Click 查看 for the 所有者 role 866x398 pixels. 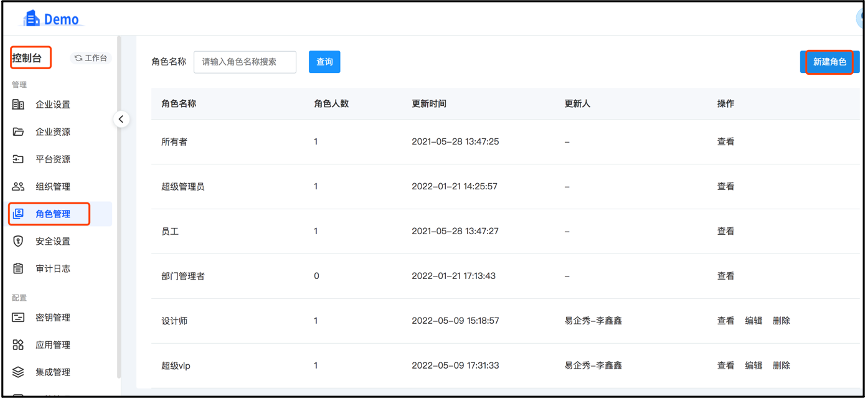point(726,142)
